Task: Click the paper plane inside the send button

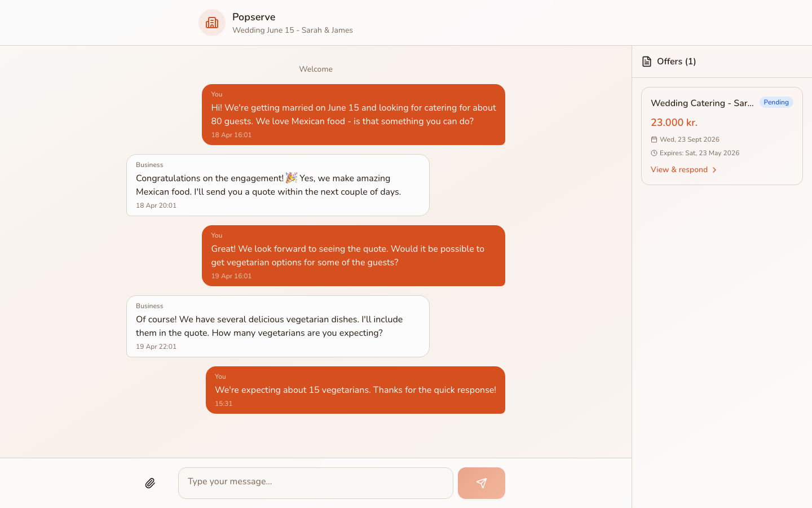Action: (x=481, y=483)
